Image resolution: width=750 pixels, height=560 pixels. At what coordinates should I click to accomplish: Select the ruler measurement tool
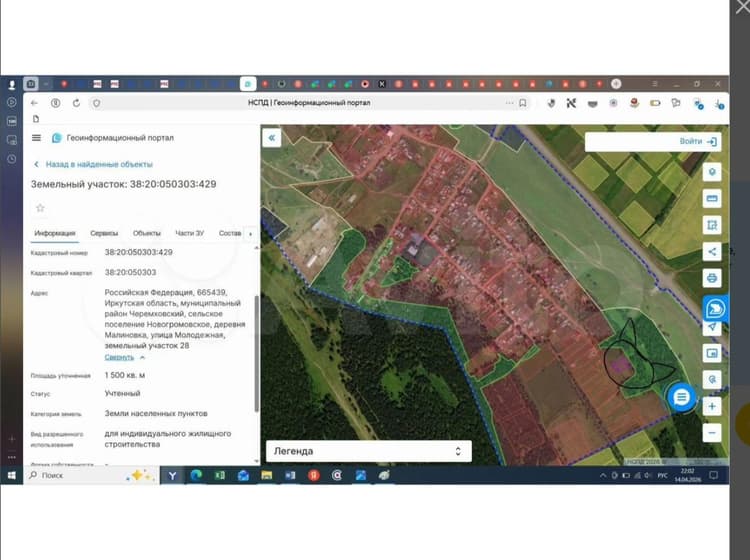[x=712, y=198]
